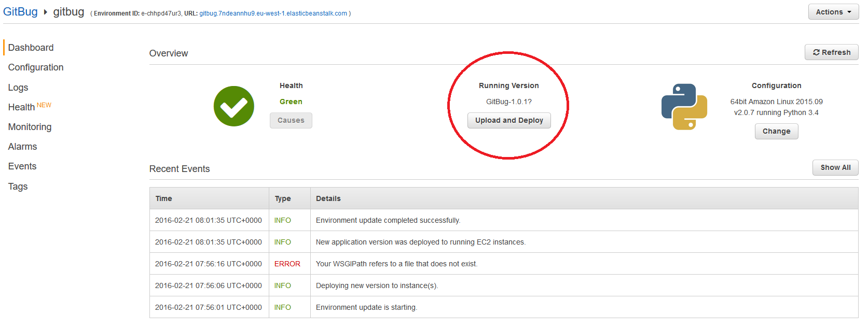868x329 pixels.
Task: Click Change under Configuration
Action: (x=777, y=131)
